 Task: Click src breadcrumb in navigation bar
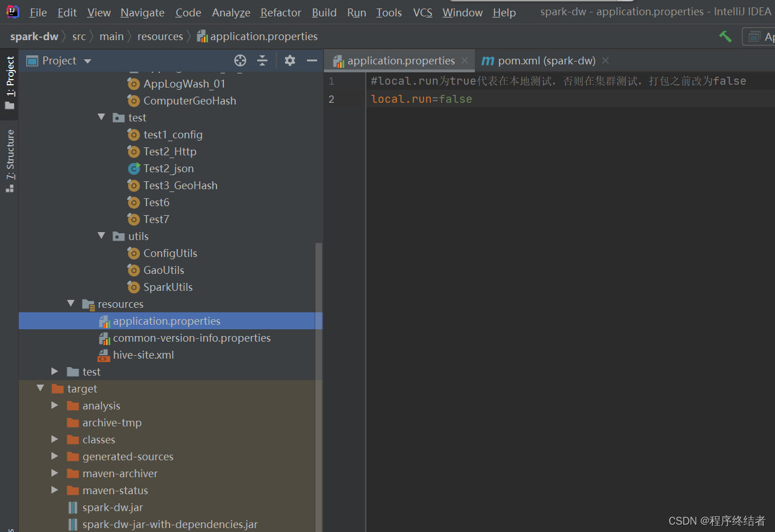[x=79, y=37]
